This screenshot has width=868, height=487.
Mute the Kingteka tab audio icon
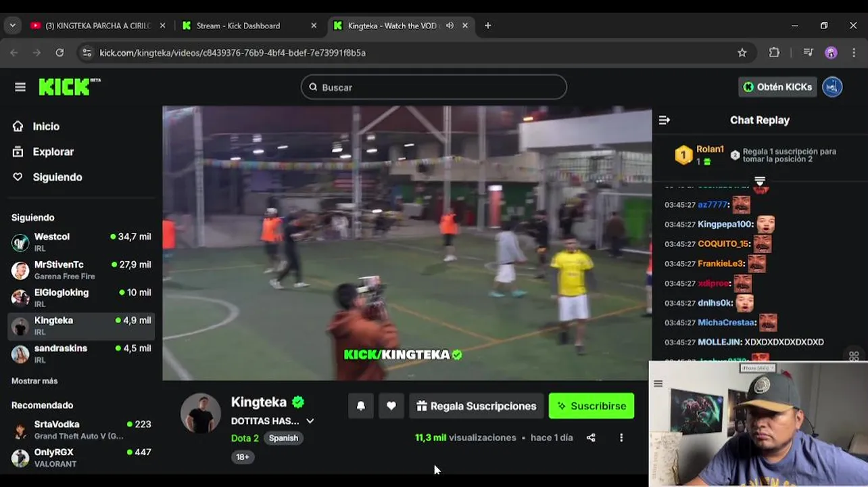click(450, 26)
